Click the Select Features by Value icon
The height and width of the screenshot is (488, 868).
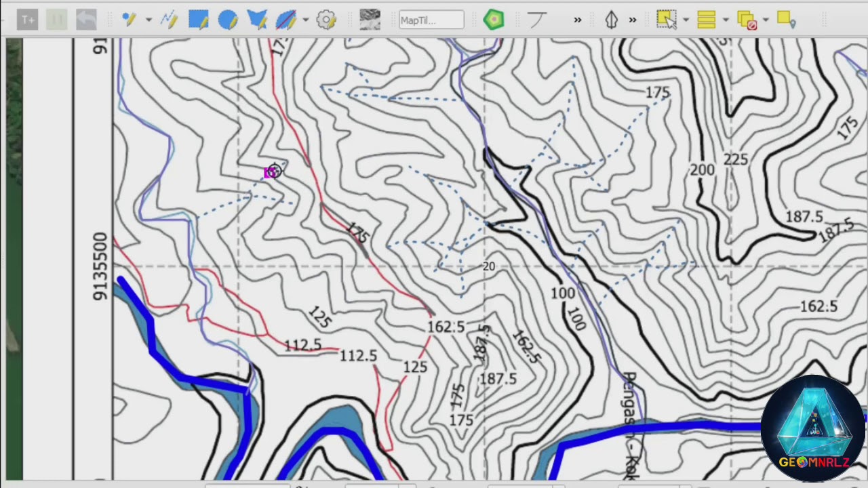point(707,20)
